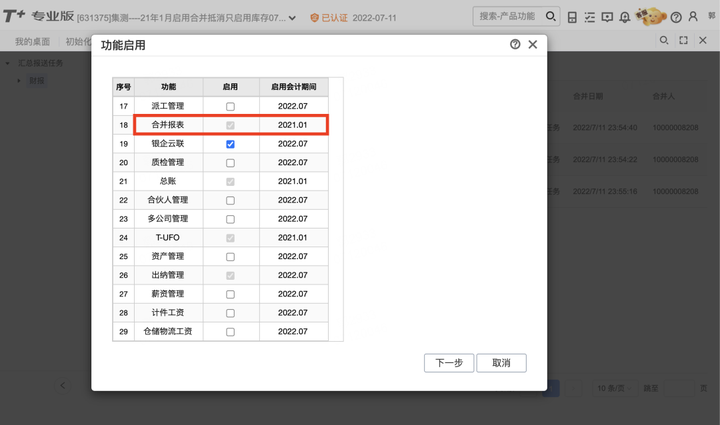Click the 搜索-产品功能 search field

point(508,17)
